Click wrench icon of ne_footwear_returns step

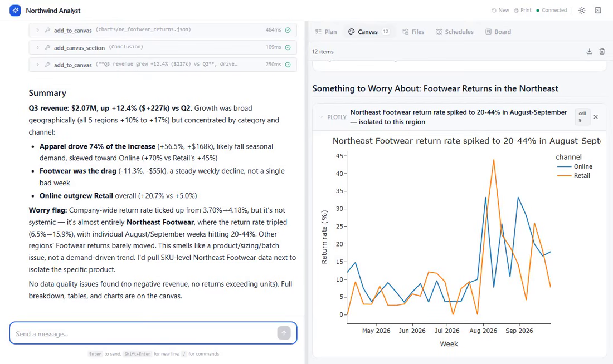(48, 30)
